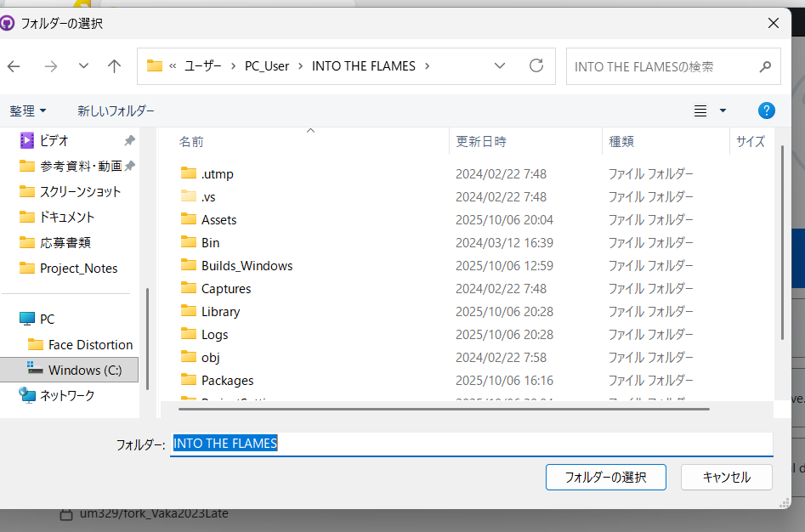
Task: Select the Assets folder icon
Action: tap(189, 219)
